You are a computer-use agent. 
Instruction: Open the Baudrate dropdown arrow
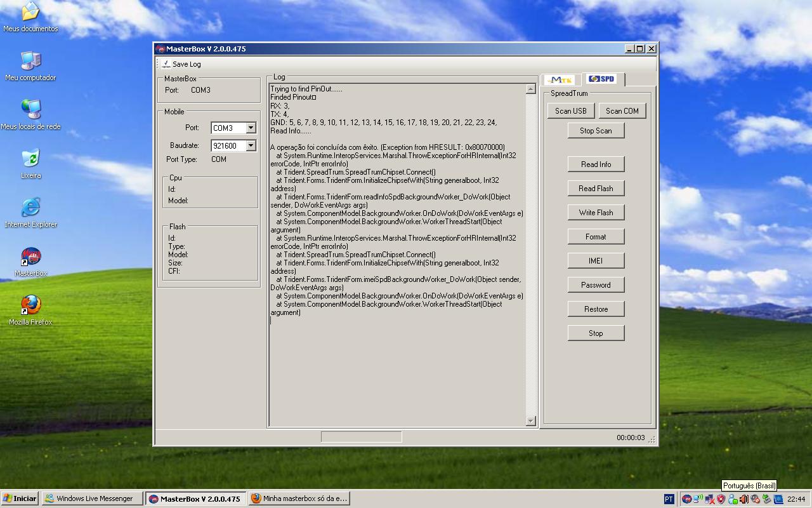point(251,145)
